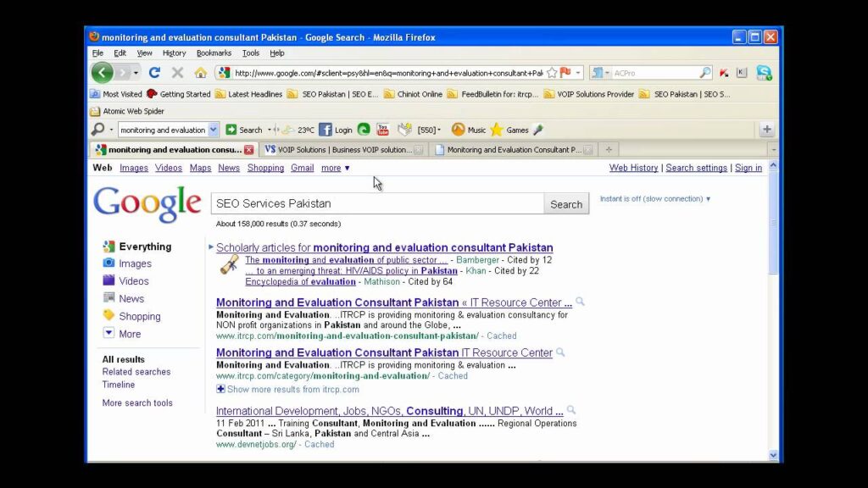This screenshot has width=868, height=488.
Task: Expand More in the left sidebar
Action: (122, 334)
